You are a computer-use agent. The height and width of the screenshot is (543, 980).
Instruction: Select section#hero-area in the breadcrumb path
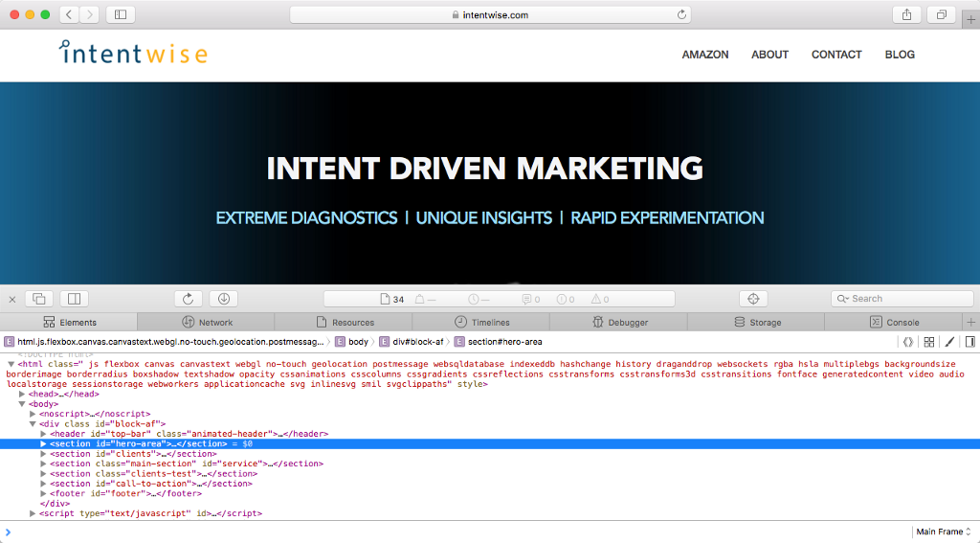498,342
